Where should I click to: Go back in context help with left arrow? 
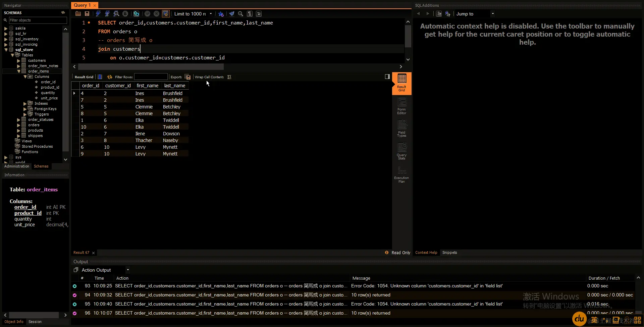(x=418, y=14)
